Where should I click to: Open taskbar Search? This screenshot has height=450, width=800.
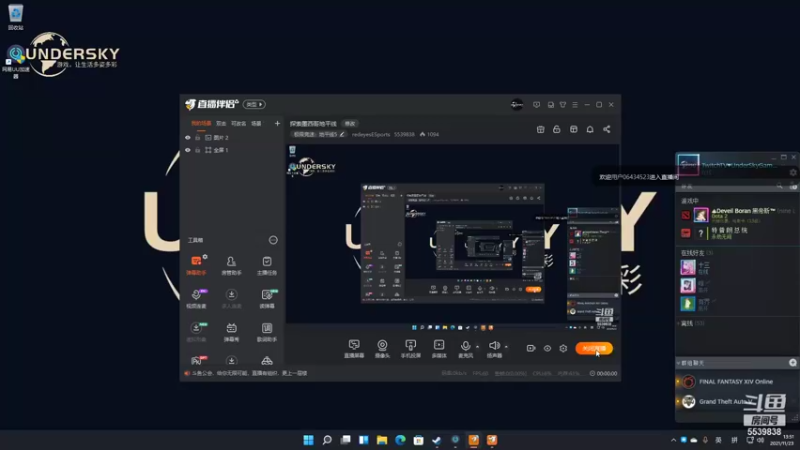coord(327,440)
